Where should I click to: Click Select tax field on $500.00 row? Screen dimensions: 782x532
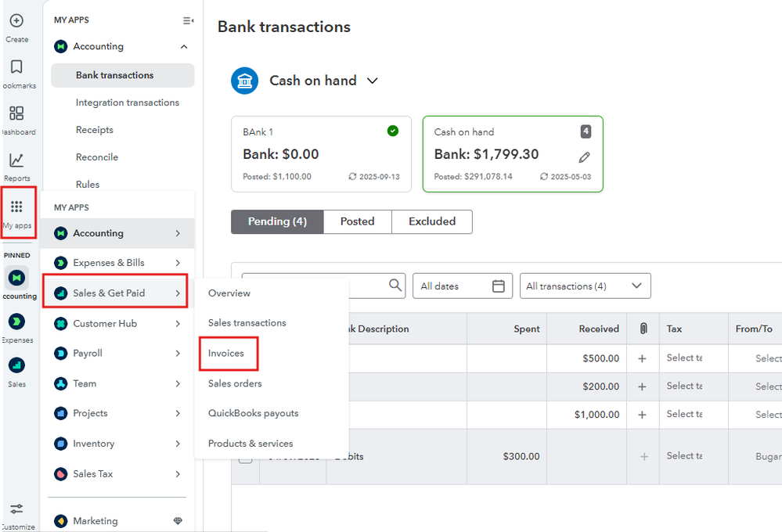pos(684,358)
